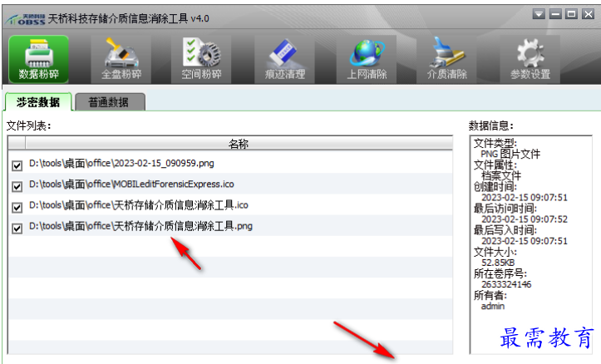Click the 名称 column header
This screenshot has width=601, height=364.
point(239,144)
